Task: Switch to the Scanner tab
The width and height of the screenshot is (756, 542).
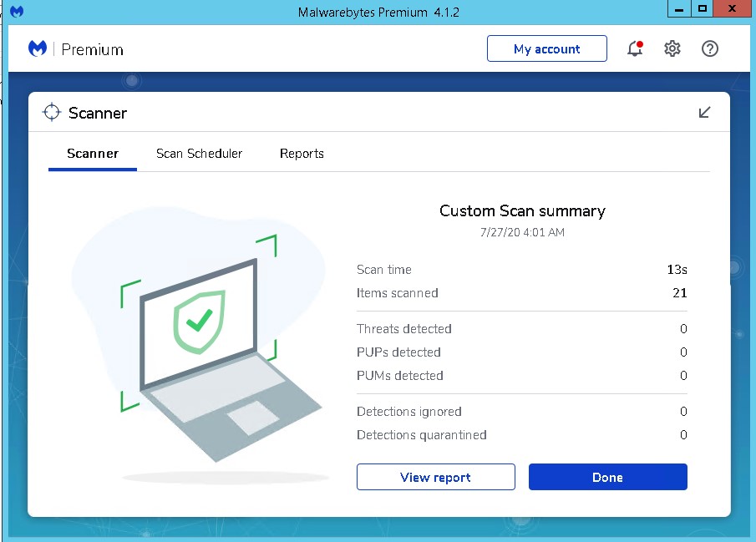Action: (x=93, y=154)
